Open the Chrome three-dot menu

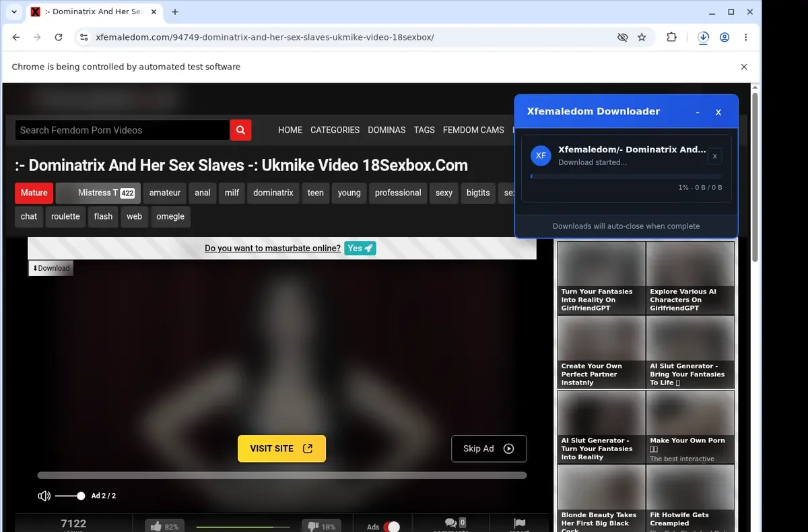click(746, 37)
